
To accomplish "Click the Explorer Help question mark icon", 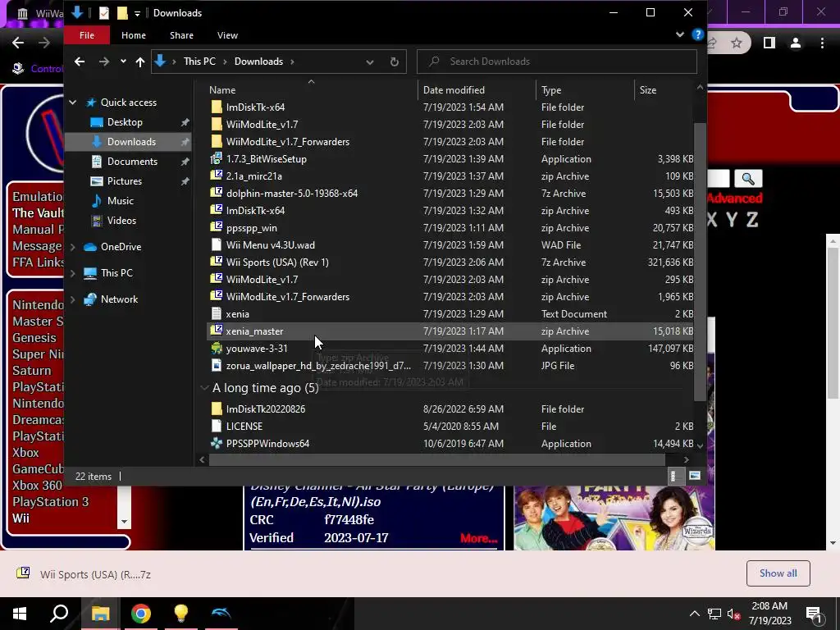I will (697, 34).
